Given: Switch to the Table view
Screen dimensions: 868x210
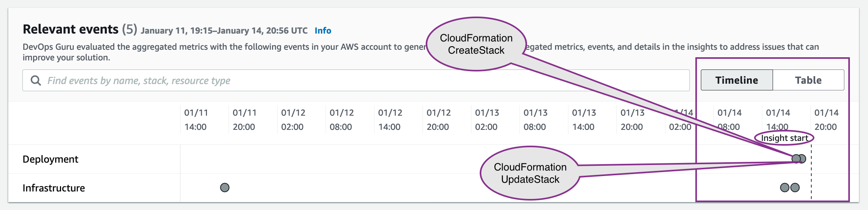Looking at the screenshot, I should (808, 80).
